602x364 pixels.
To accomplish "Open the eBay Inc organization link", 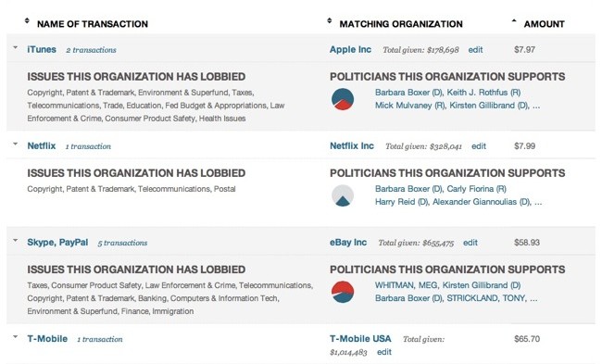I will pos(348,243).
